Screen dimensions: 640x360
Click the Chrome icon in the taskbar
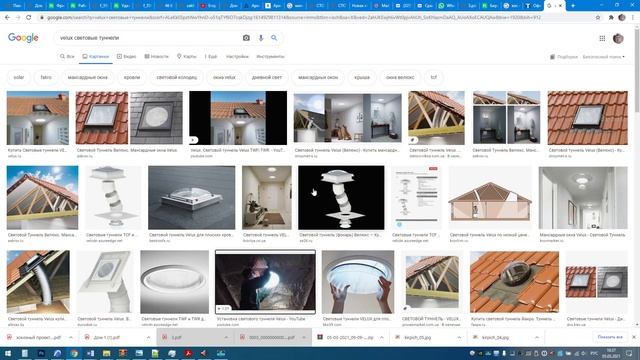74,353
